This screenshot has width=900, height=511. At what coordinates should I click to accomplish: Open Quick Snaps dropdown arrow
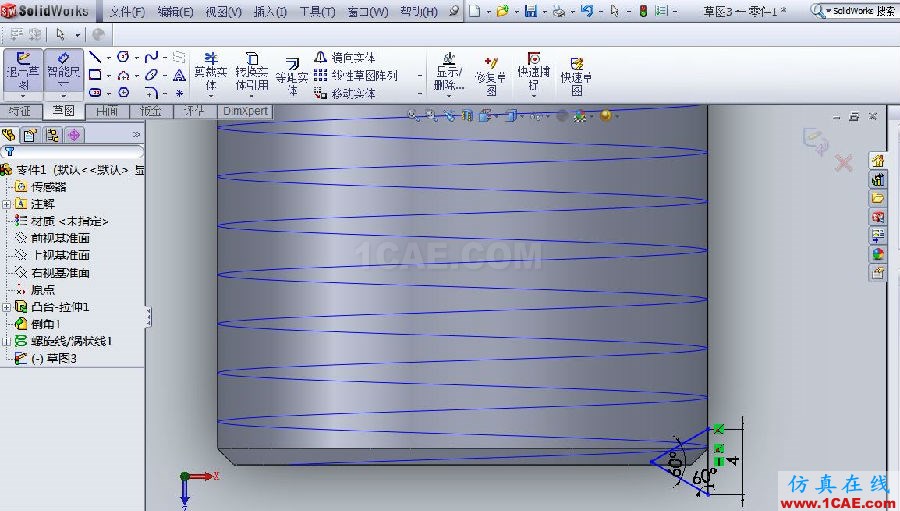(x=533, y=96)
